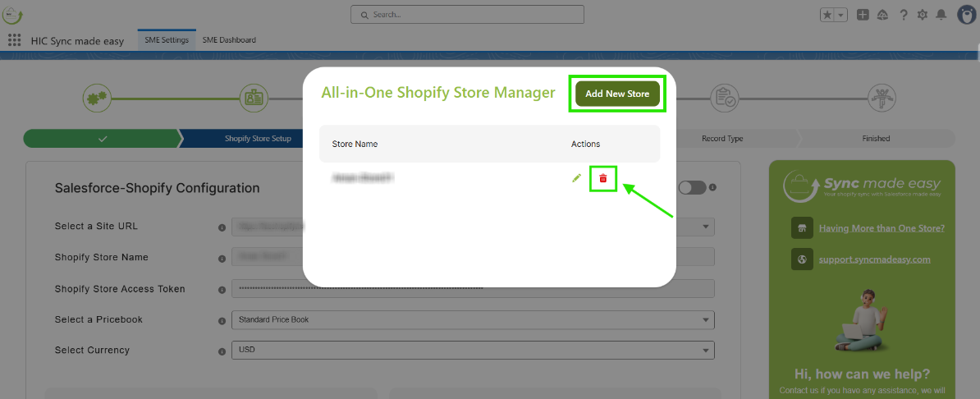Image resolution: width=980 pixels, height=399 pixels.
Task: Click the store icon beside Having More link
Action: pos(802,228)
